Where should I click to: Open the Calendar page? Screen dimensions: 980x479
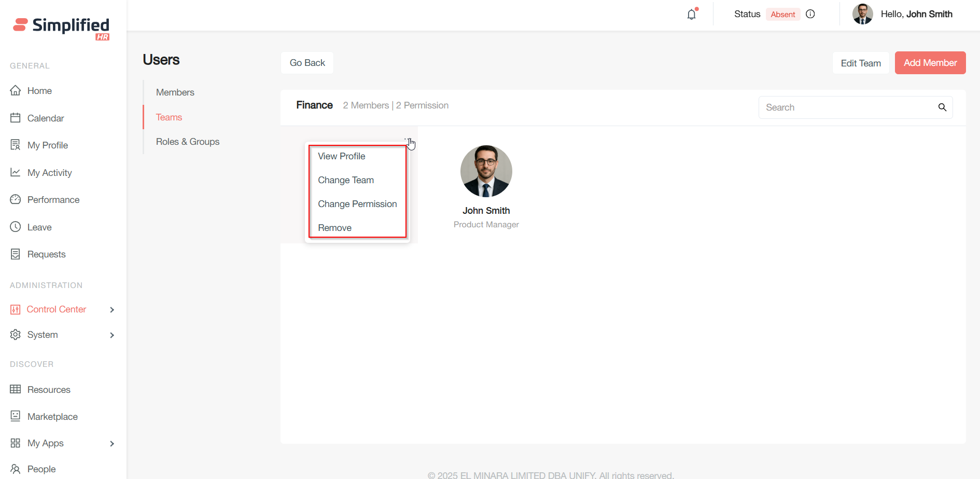[x=46, y=118]
